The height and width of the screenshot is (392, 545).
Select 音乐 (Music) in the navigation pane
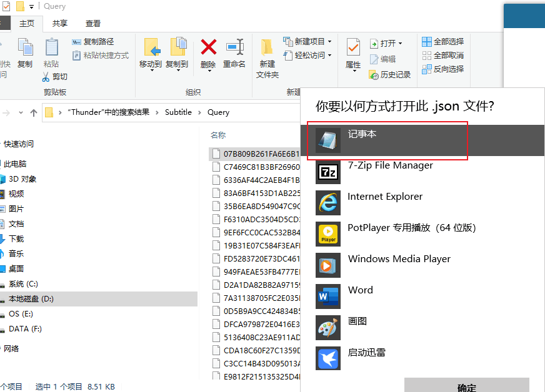click(16, 254)
